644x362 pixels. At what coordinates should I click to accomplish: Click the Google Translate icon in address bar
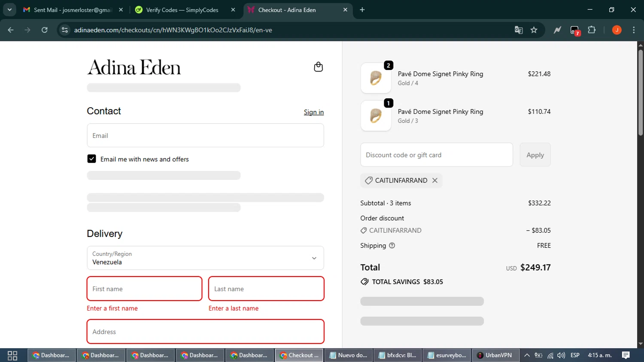point(519,30)
